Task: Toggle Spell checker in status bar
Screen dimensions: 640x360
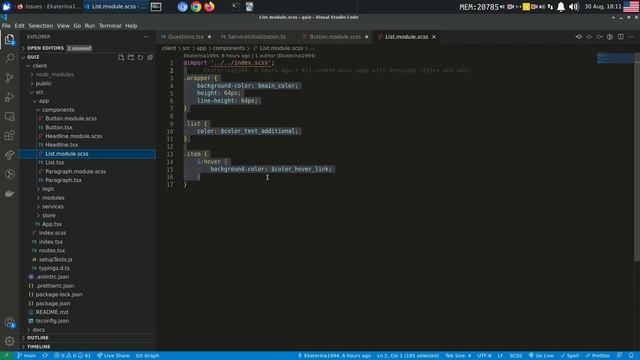Action: pyautogui.click(x=569, y=356)
